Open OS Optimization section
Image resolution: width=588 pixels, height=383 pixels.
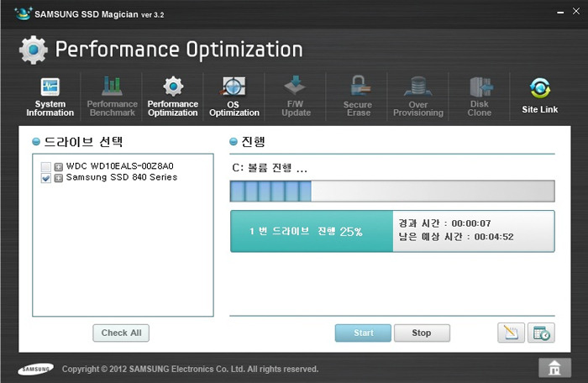click(234, 97)
